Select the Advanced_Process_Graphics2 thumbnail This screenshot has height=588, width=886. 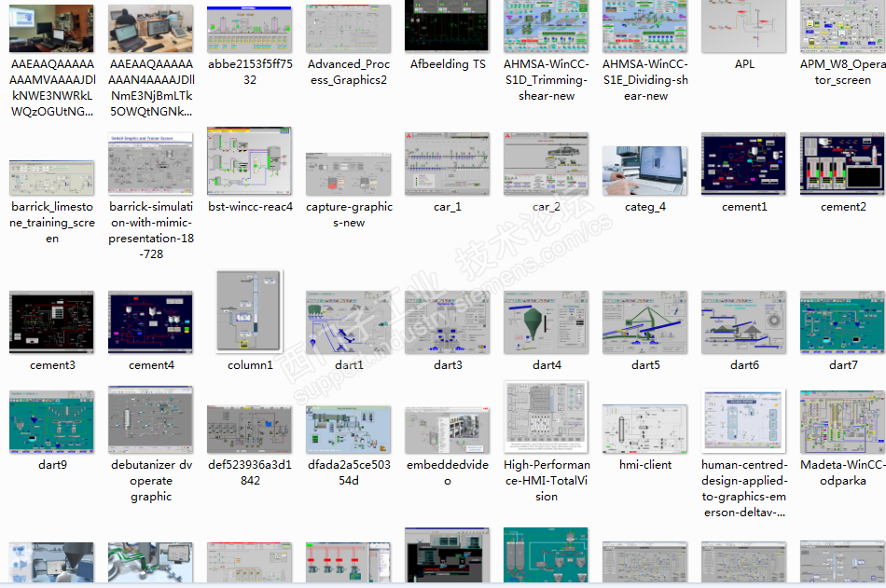(x=348, y=29)
